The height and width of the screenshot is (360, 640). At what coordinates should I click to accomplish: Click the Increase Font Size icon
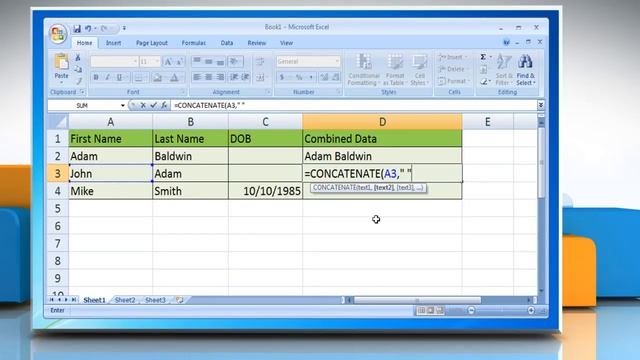(x=168, y=62)
